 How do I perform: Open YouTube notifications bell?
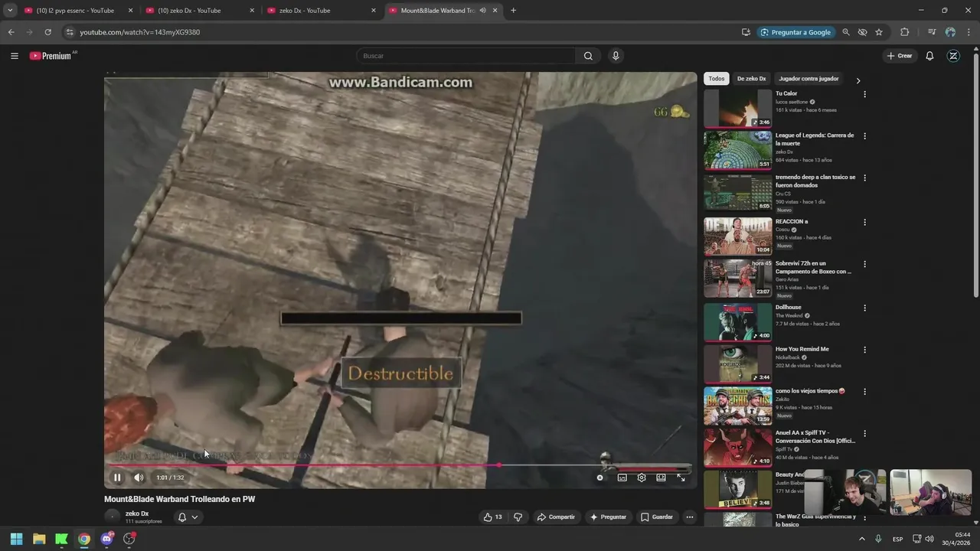929,56
